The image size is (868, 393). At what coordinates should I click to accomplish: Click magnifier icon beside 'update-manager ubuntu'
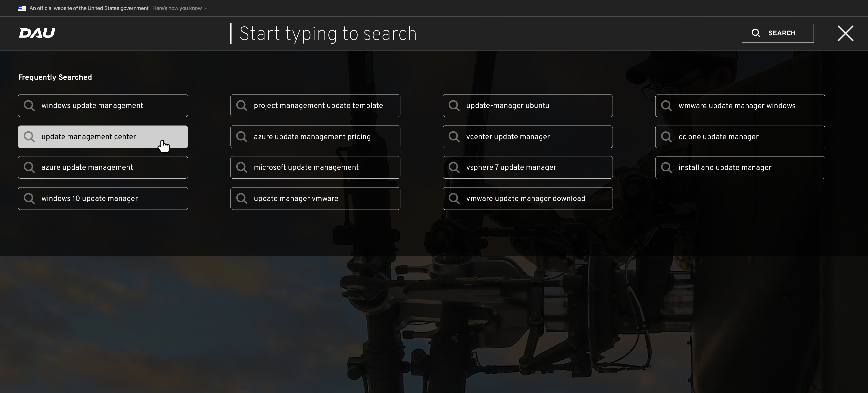pos(454,106)
